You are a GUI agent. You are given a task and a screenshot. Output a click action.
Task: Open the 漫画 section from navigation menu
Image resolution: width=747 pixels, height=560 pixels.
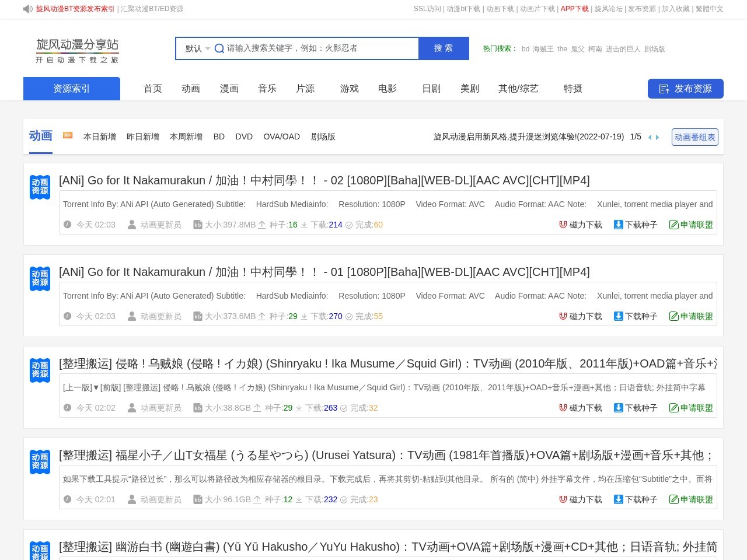point(229,89)
